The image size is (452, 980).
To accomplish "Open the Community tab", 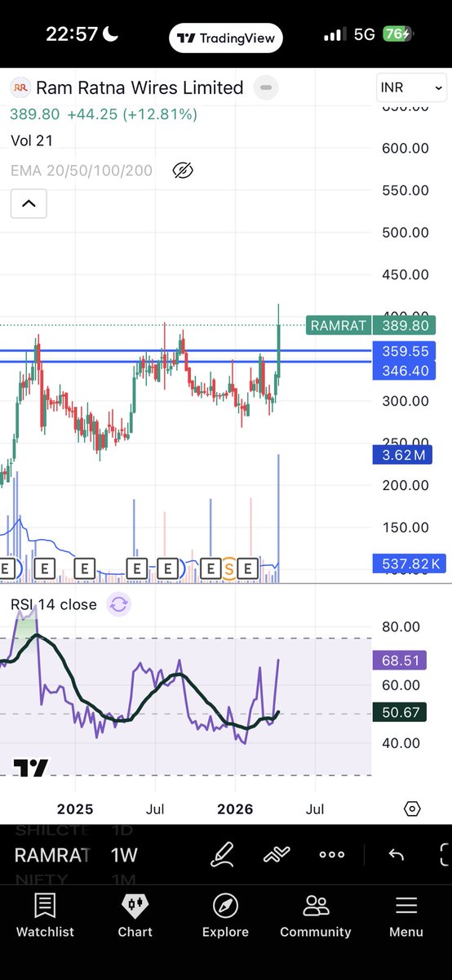I will click(316, 915).
